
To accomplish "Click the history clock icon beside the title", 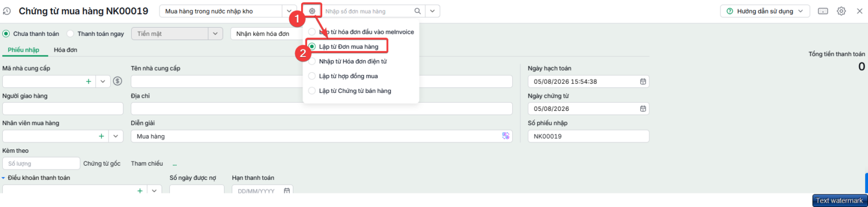I will (x=7, y=11).
